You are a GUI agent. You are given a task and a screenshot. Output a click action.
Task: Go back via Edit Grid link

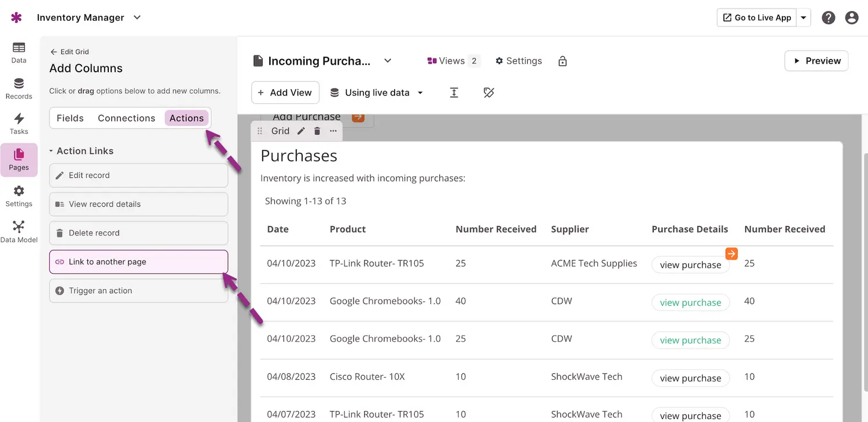(69, 52)
